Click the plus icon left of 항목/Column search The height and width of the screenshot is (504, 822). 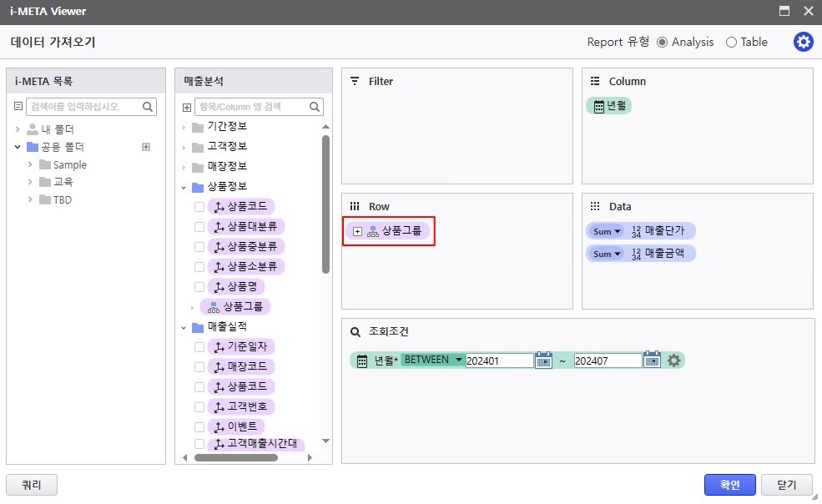(187, 107)
